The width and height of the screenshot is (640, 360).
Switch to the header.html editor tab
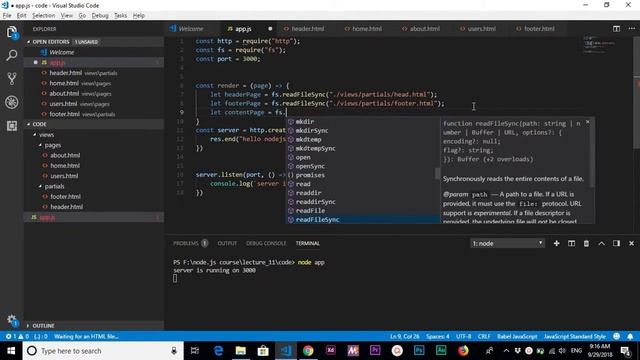point(308,29)
